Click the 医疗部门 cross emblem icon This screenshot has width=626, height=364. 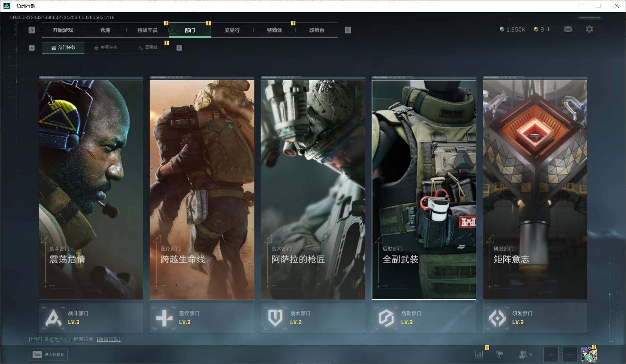[164, 318]
